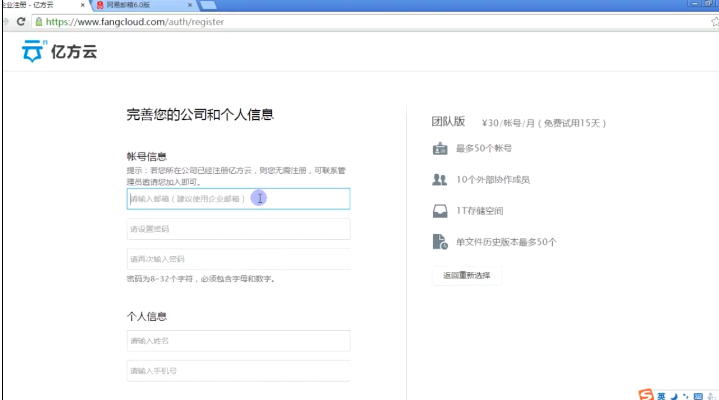Click the 请再次输入密码 confirm password field
Viewport: 719px width, 400px height.
(x=238, y=259)
